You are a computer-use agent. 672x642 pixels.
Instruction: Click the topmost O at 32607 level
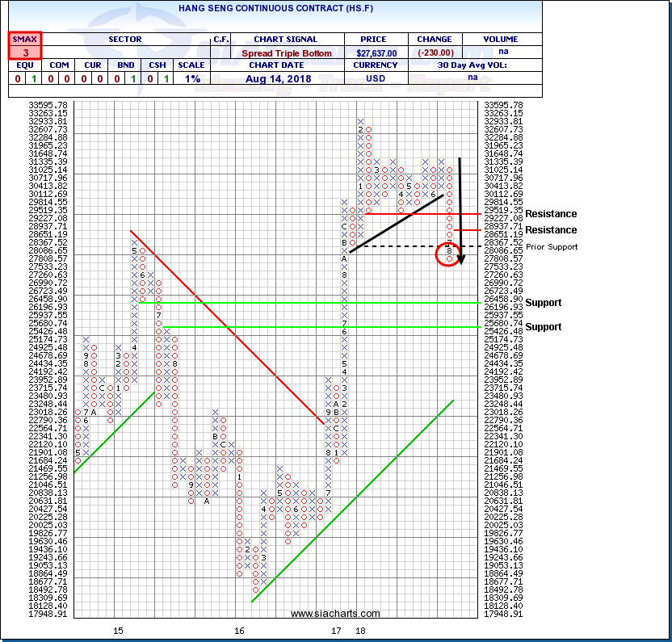point(369,129)
